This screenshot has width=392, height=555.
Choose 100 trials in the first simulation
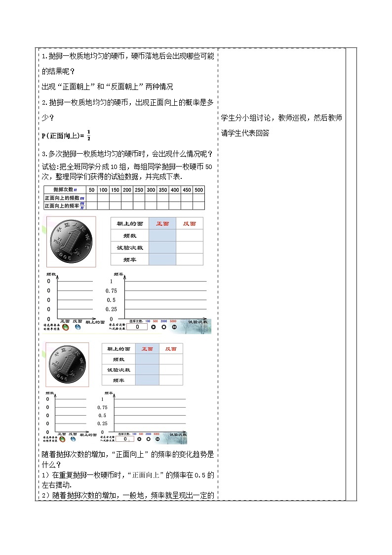pyautogui.click(x=148, y=321)
